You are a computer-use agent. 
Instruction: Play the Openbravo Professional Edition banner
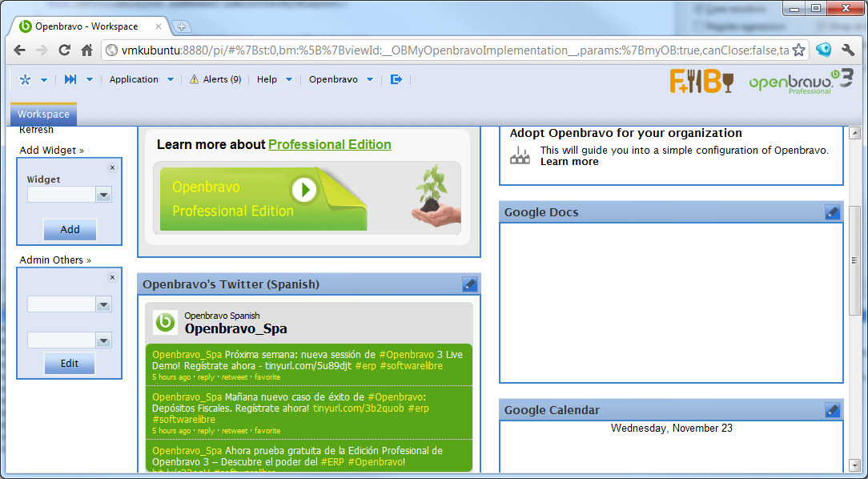(304, 190)
